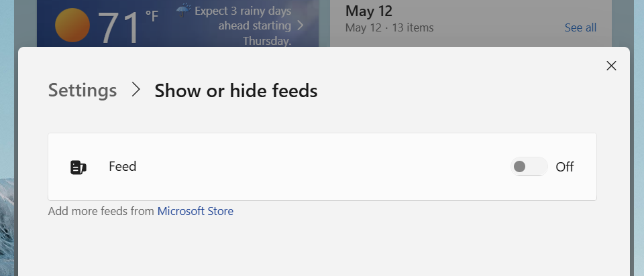This screenshot has height=276, width=644.
Task: Open the See all link
Action: tap(580, 27)
